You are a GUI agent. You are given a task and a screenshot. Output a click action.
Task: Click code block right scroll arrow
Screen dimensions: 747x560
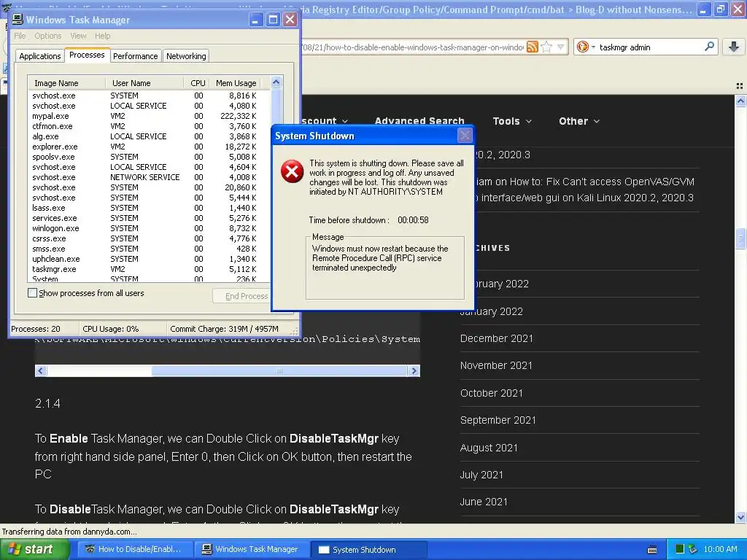click(414, 370)
